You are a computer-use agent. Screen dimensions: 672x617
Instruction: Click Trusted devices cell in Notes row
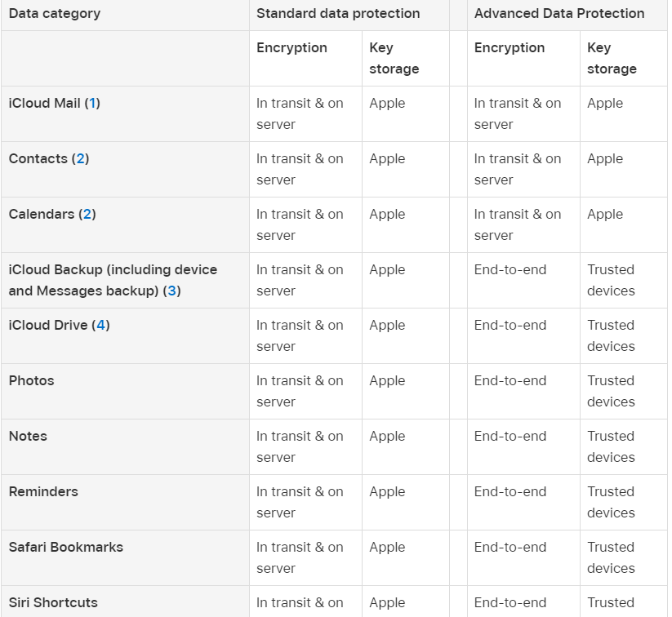[x=611, y=447]
